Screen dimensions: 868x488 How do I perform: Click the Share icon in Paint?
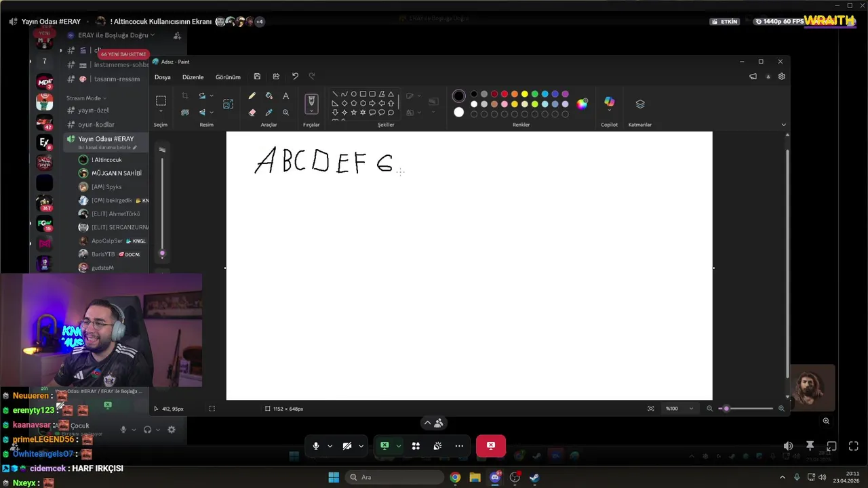coord(276,77)
